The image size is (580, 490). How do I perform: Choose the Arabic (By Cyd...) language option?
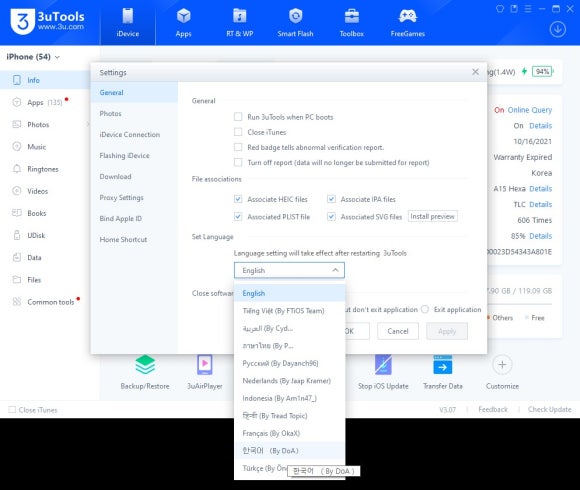point(290,328)
